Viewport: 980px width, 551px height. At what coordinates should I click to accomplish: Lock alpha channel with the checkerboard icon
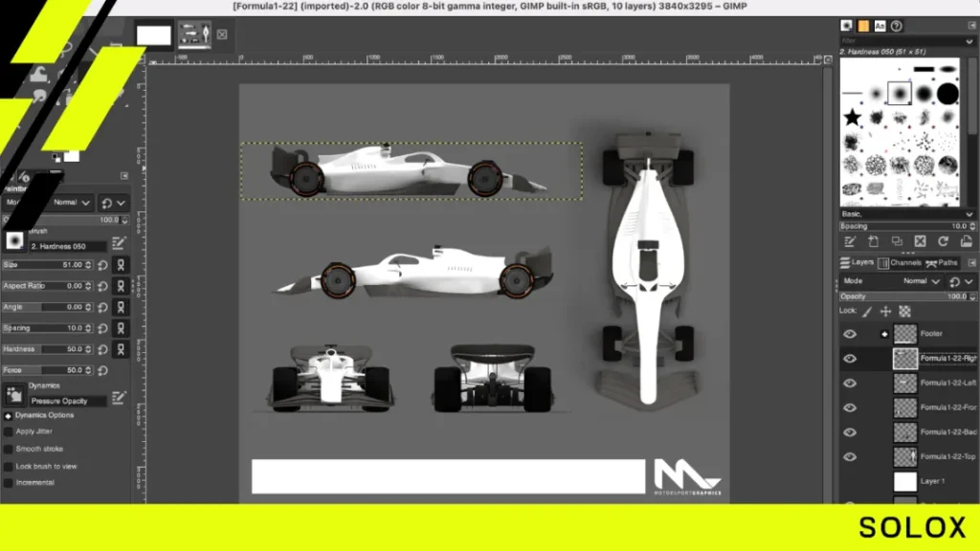pos(904,311)
